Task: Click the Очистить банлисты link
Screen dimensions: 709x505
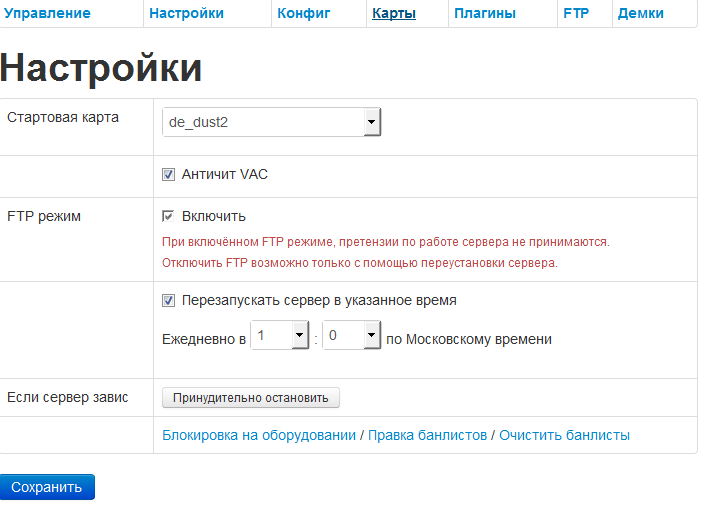Action: pos(564,435)
